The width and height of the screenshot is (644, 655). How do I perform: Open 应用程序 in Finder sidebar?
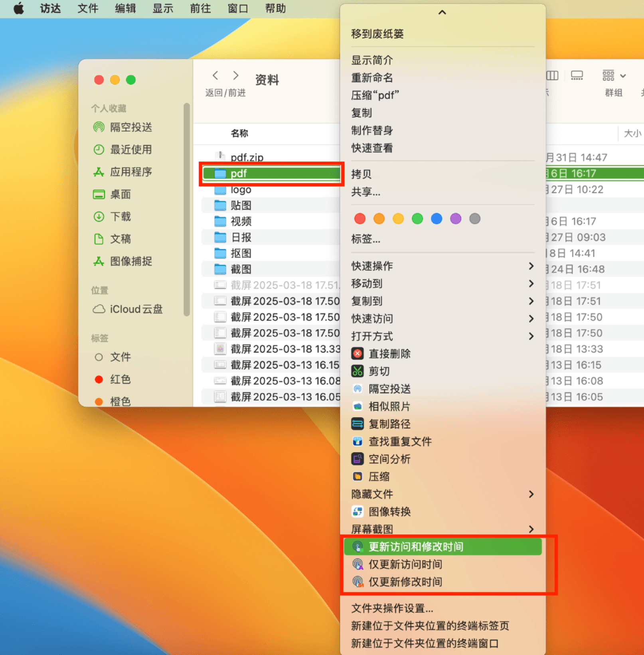tap(122, 172)
